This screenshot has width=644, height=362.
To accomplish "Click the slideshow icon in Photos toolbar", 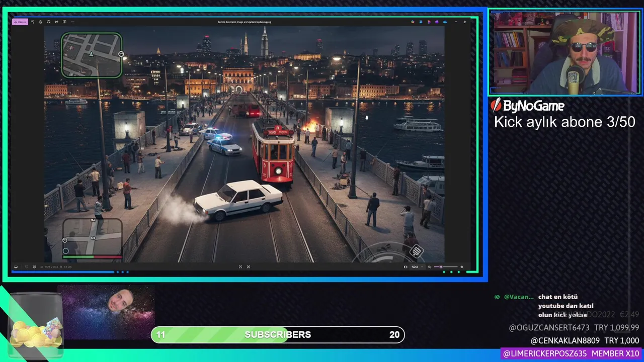I will pyautogui.click(x=64, y=22).
